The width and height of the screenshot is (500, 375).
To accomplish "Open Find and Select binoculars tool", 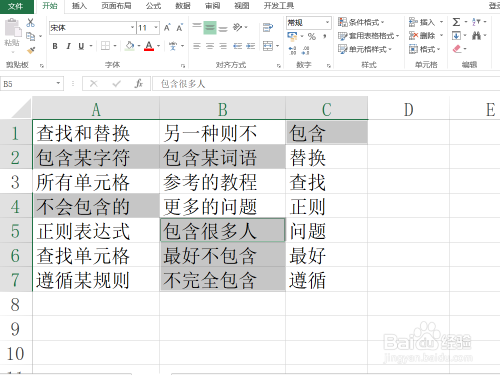I will (x=477, y=35).
